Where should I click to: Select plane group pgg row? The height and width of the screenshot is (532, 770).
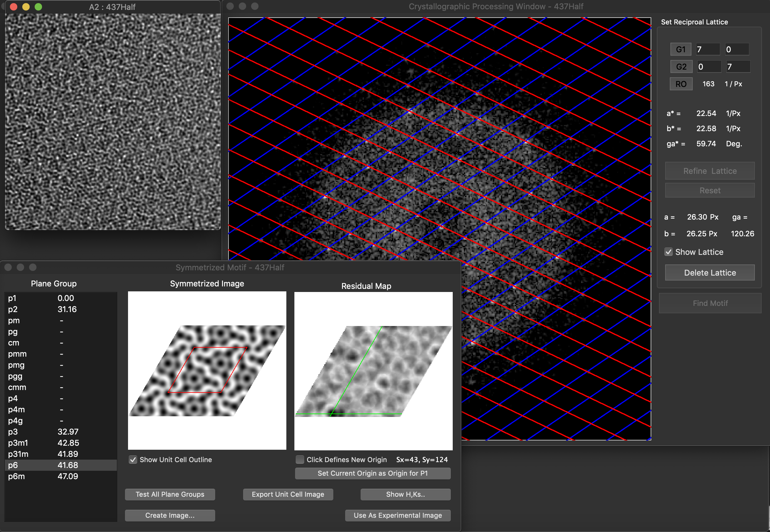coord(61,376)
